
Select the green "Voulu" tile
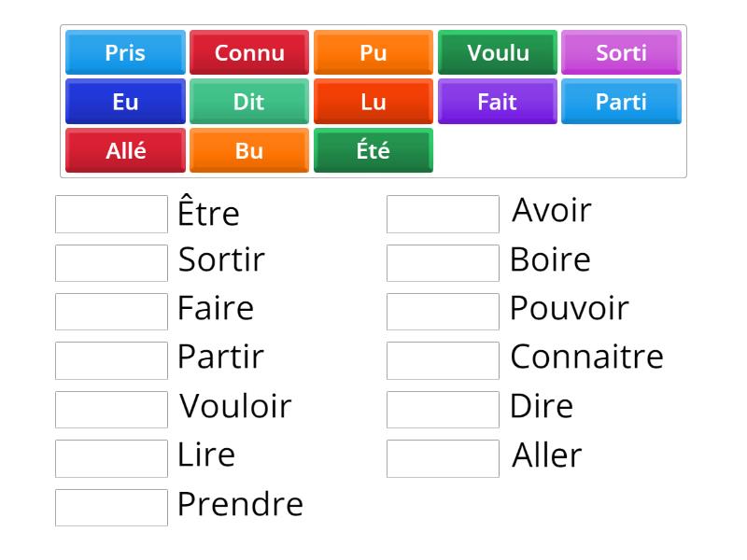497,53
